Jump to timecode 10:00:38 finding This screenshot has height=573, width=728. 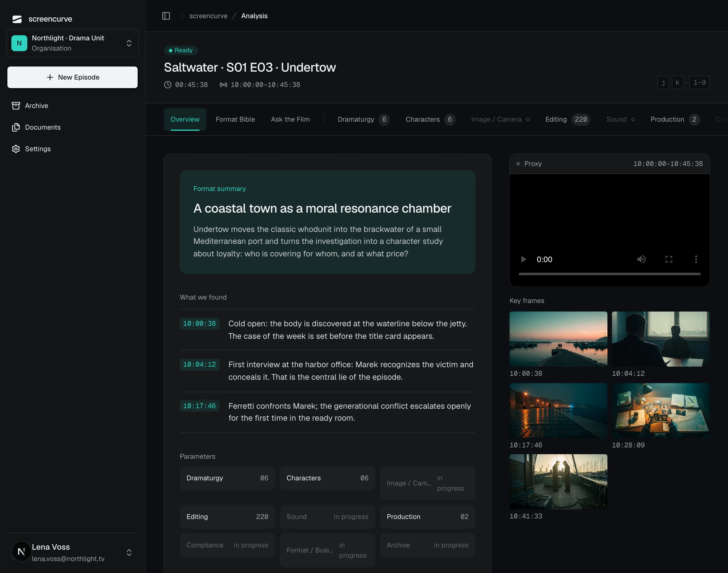(199, 324)
